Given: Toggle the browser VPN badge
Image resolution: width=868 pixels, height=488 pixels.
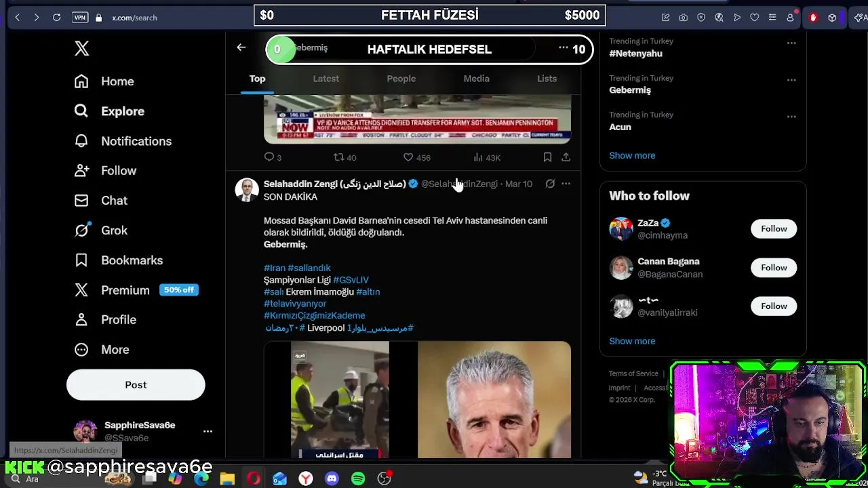Looking at the screenshot, I should pyautogui.click(x=80, y=18).
